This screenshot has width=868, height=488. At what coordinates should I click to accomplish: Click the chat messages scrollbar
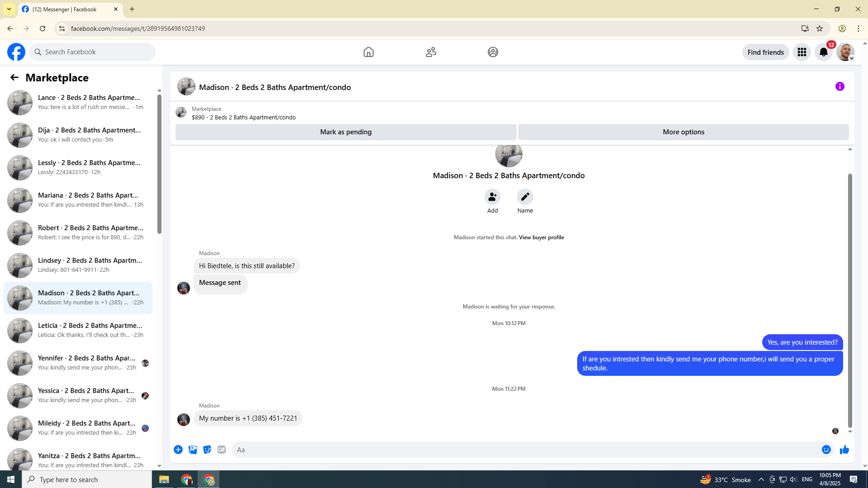pos(850,300)
